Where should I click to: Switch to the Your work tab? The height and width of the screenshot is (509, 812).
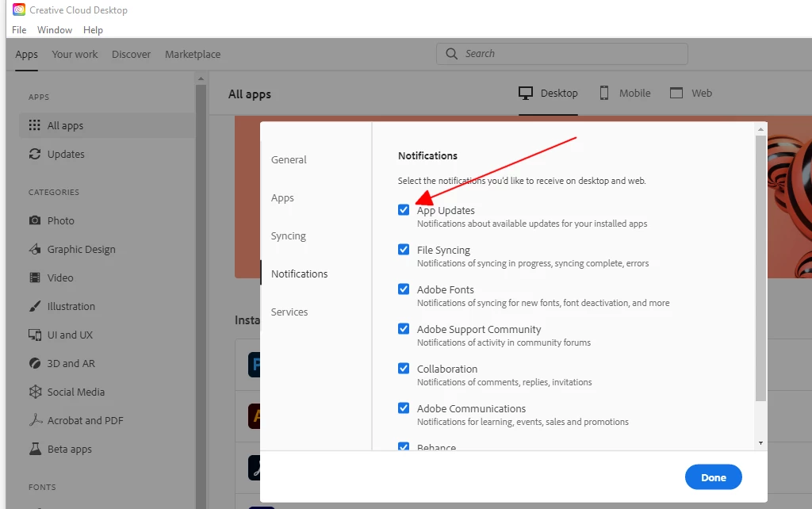[x=75, y=55]
